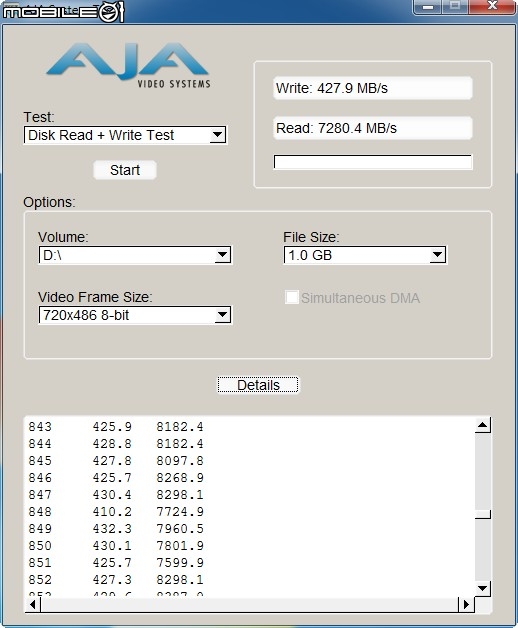This screenshot has width=518, height=628.
Task: Click the horizontal scroll right arrow
Action: [466, 604]
